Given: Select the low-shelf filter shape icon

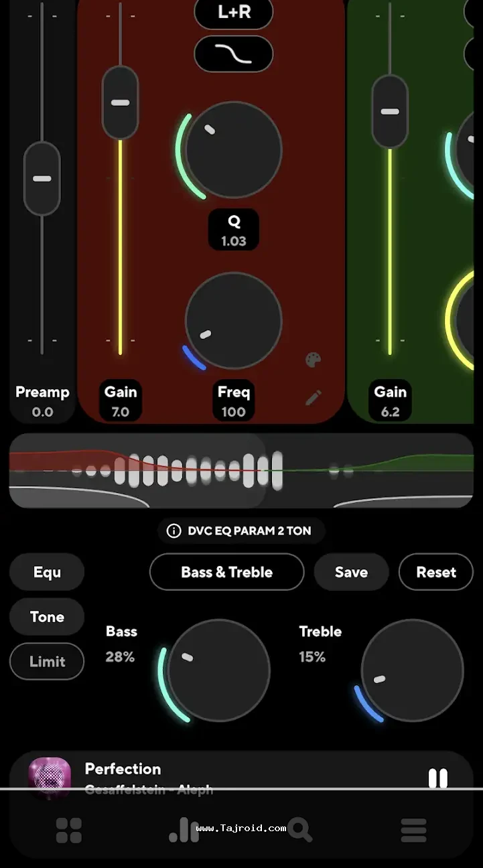Looking at the screenshot, I should [x=234, y=54].
